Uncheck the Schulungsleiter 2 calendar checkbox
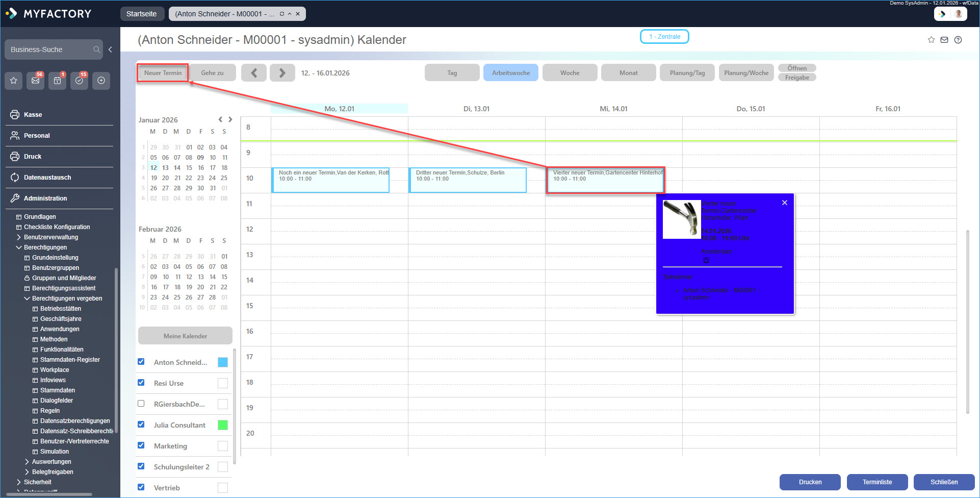This screenshot has height=498, width=980. coord(141,466)
